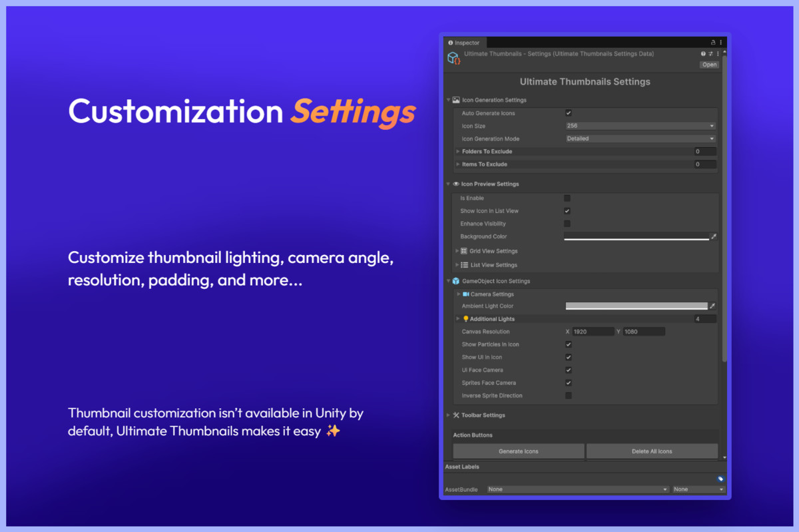
Task: Click the eye icon beside Icon Preview Settings
Action: [x=457, y=184]
